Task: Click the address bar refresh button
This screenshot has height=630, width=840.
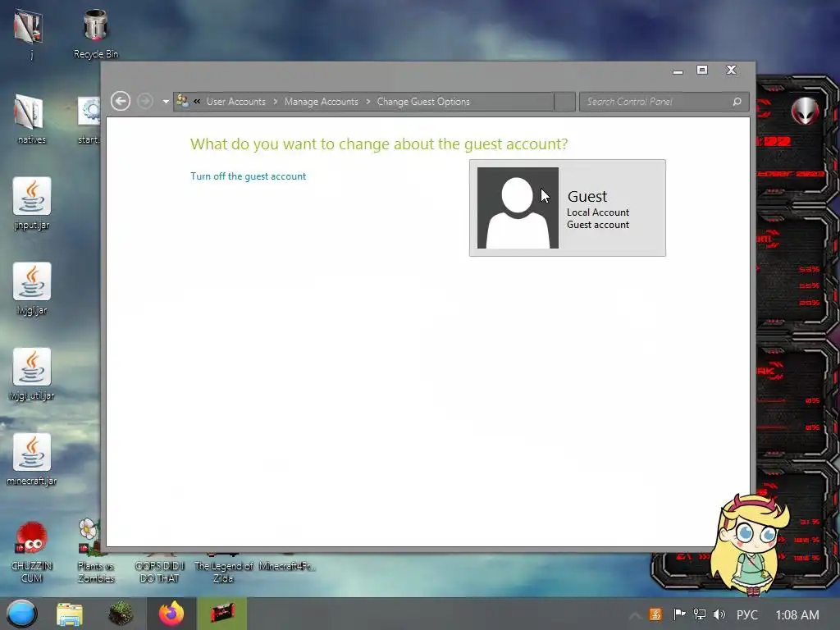Action: click(x=564, y=101)
